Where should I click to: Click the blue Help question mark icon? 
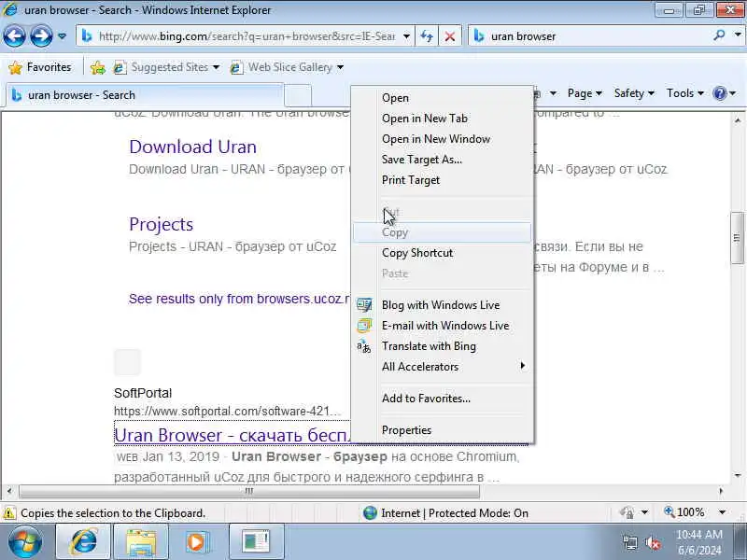tap(719, 93)
